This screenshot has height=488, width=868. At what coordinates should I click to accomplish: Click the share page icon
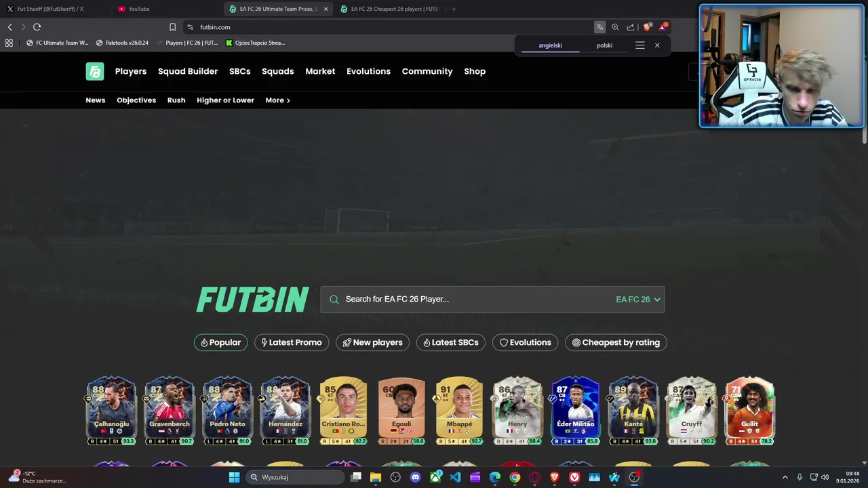pos(631,27)
